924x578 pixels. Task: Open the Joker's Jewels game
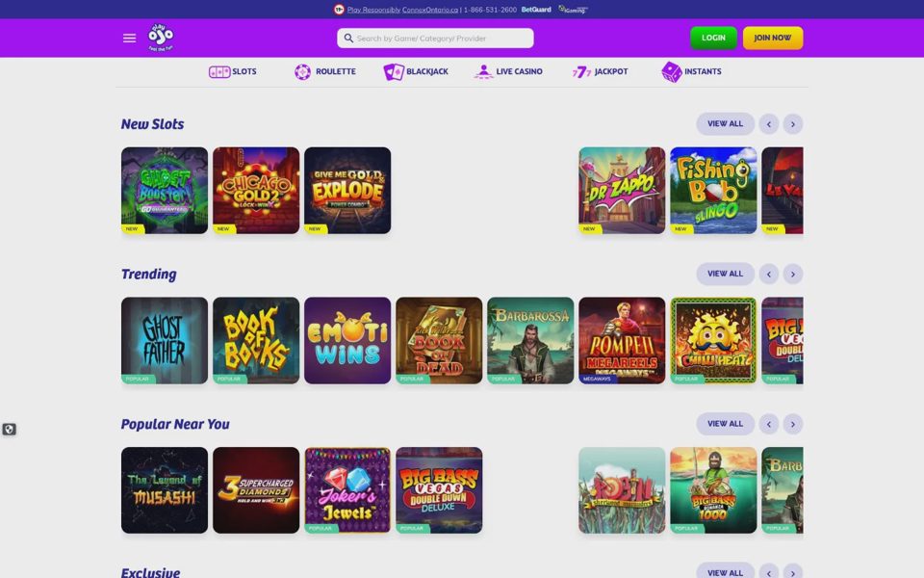coord(347,490)
